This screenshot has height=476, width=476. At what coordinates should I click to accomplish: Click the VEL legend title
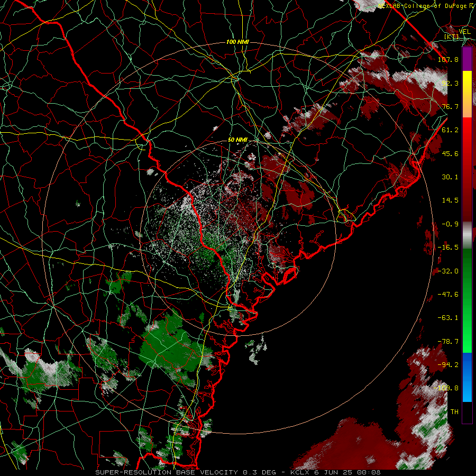(465, 32)
